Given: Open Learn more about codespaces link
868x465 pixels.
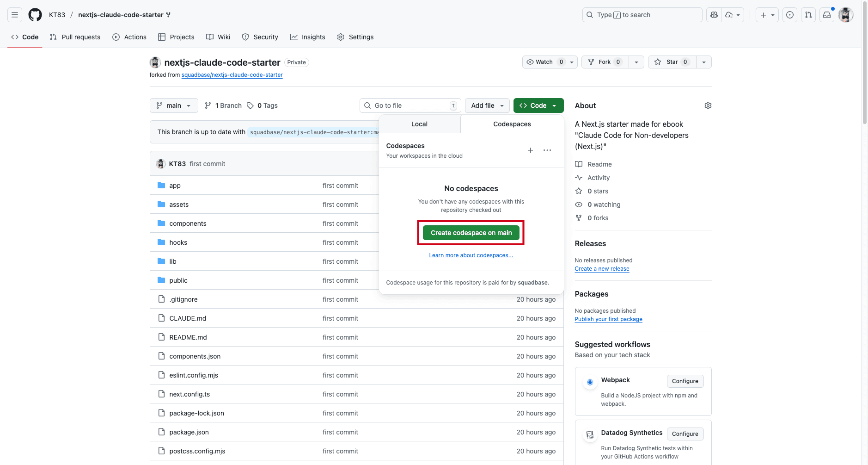Looking at the screenshot, I should tap(471, 255).
